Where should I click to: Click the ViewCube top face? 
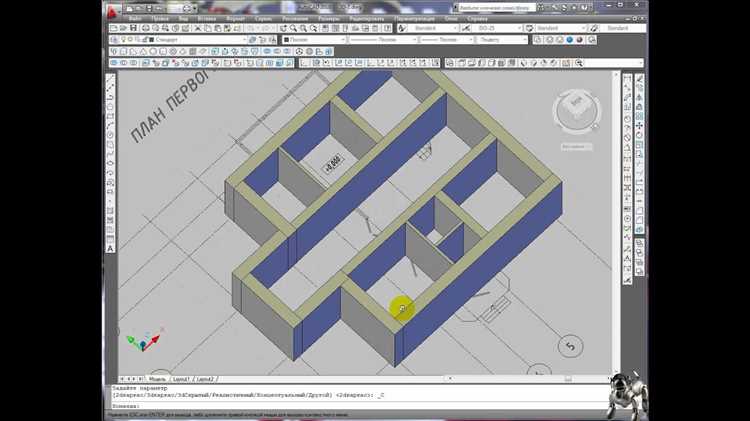pos(576,102)
